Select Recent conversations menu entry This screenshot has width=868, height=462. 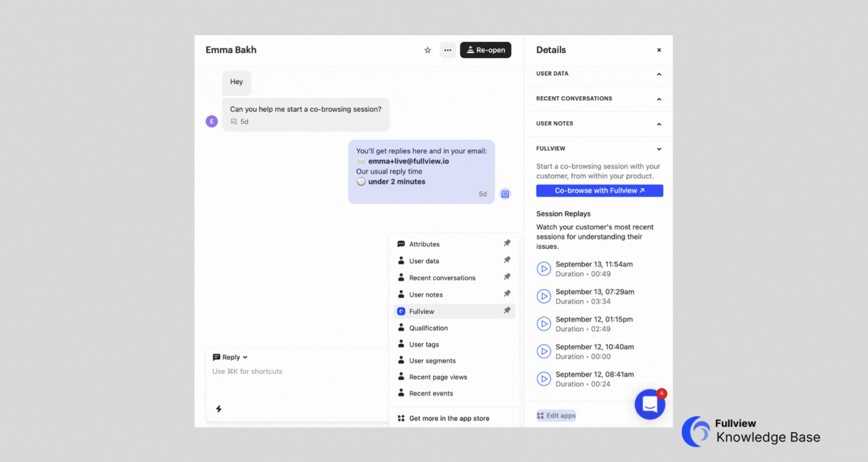point(454,278)
